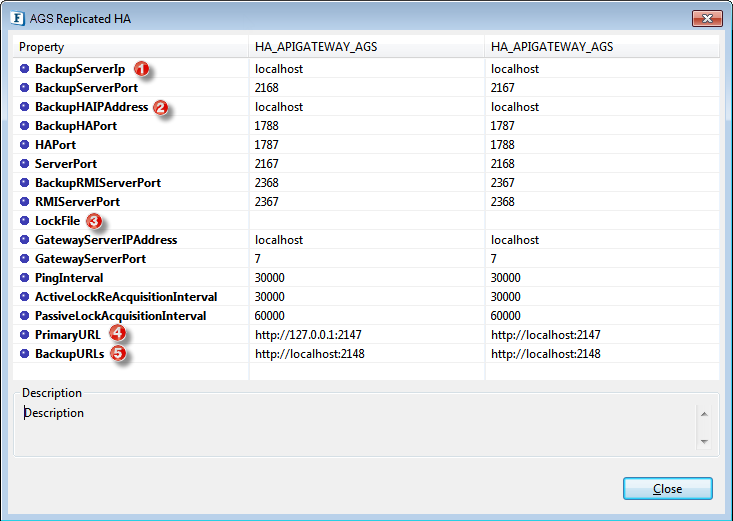Click the AGS Replicated HA title bar icon

pos(17,18)
